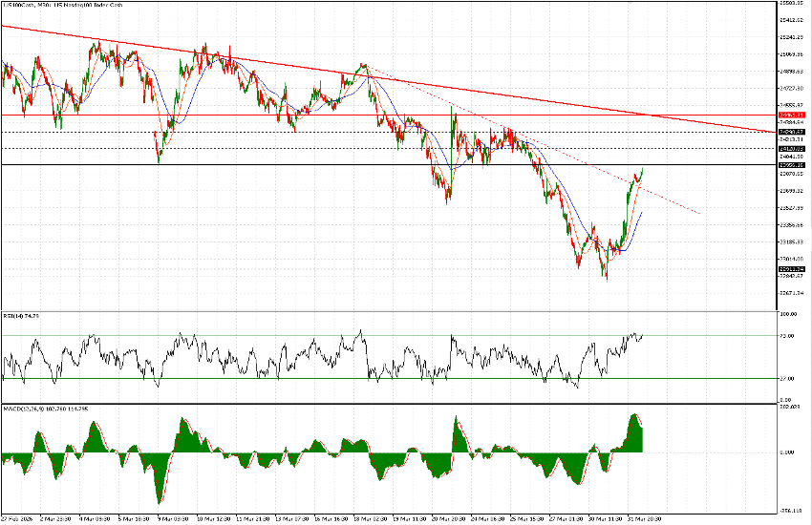Click the latest candle at chart's right edge
Screen dimensions: 812x525
tap(642, 171)
